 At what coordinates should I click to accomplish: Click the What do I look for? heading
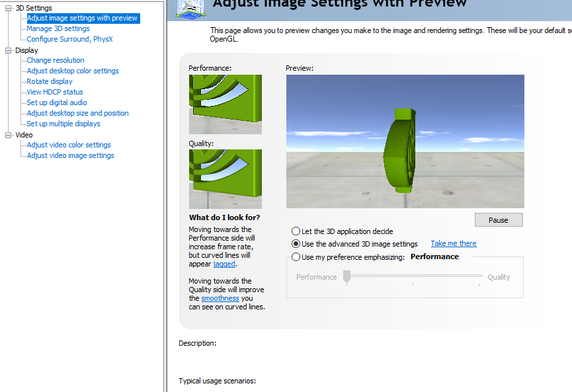(x=224, y=217)
